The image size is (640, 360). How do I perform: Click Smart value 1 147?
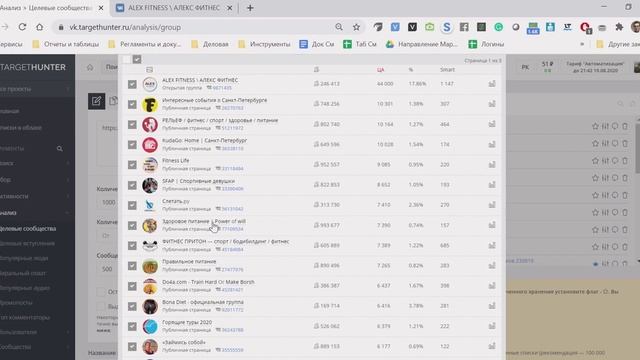447,84
